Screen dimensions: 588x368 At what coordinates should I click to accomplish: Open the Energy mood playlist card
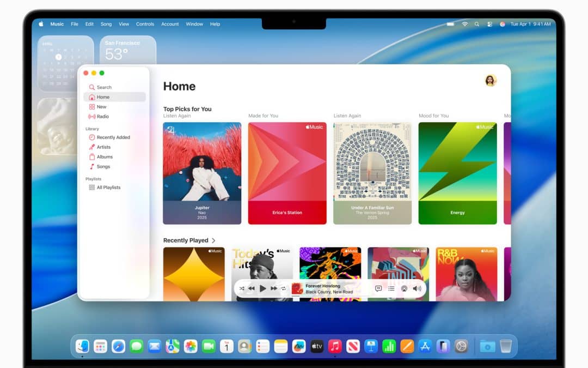point(457,173)
